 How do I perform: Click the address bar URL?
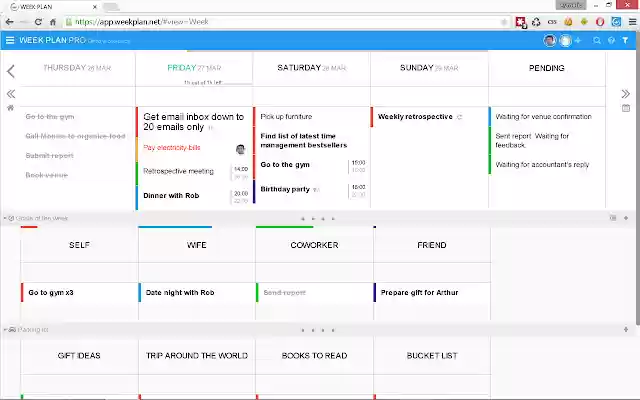142,22
